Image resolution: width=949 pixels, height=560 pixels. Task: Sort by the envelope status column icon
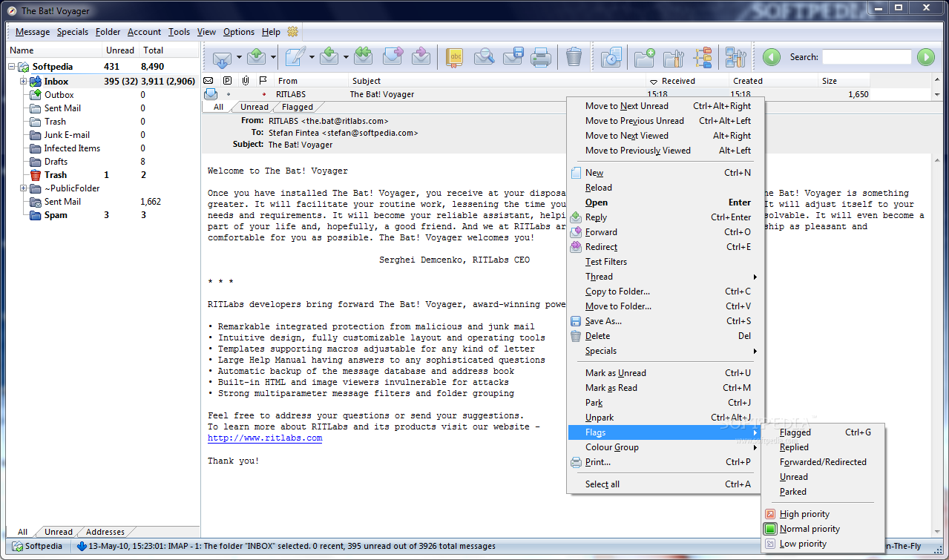(x=208, y=81)
